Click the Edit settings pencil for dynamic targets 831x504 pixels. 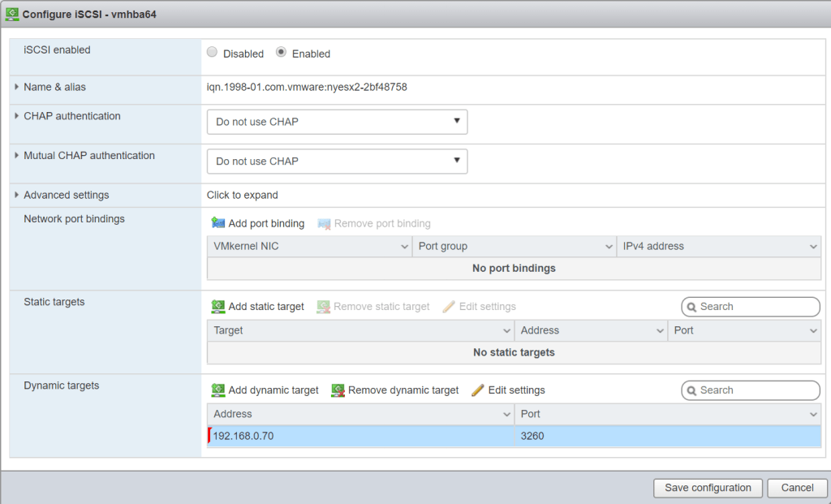[x=478, y=390]
